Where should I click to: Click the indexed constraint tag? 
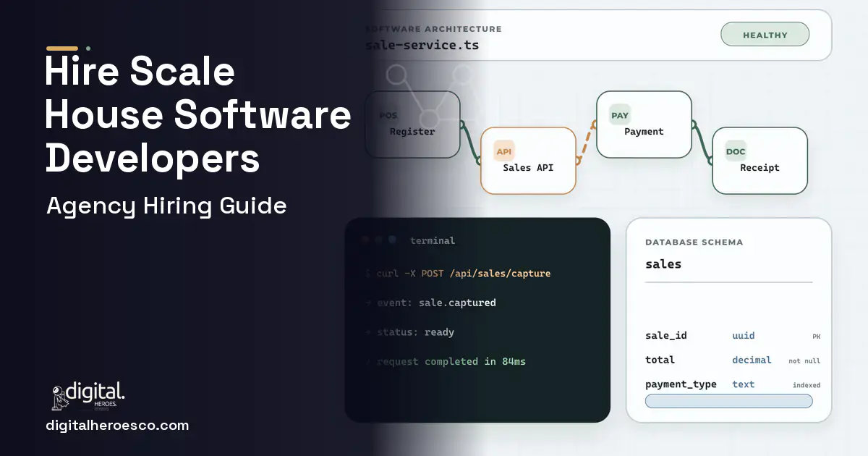[x=807, y=385]
